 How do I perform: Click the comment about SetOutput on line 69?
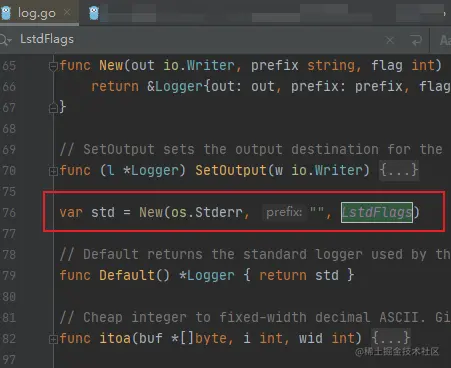coord(251,149)
